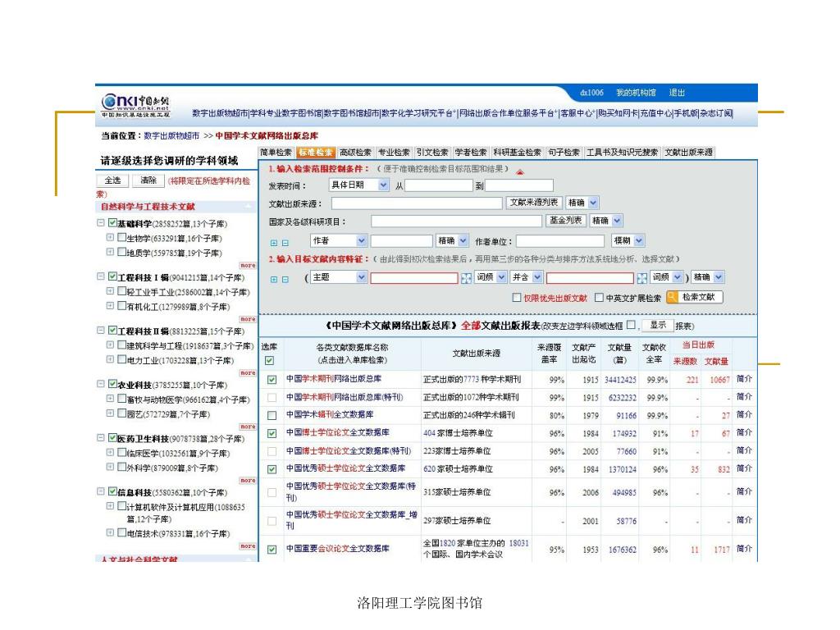This screenshot has width=840, height=630.
Task: Switch to 高级检索 tab
Action: point(355,153)
